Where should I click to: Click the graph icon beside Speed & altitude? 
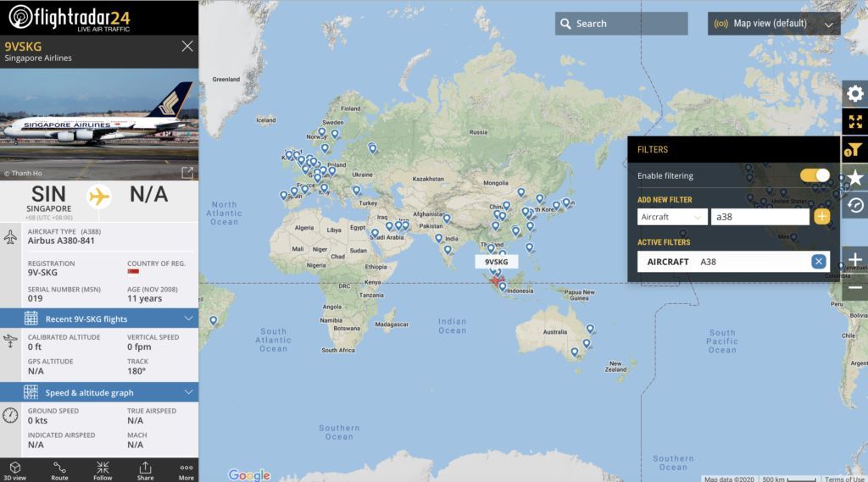(31, 392)
